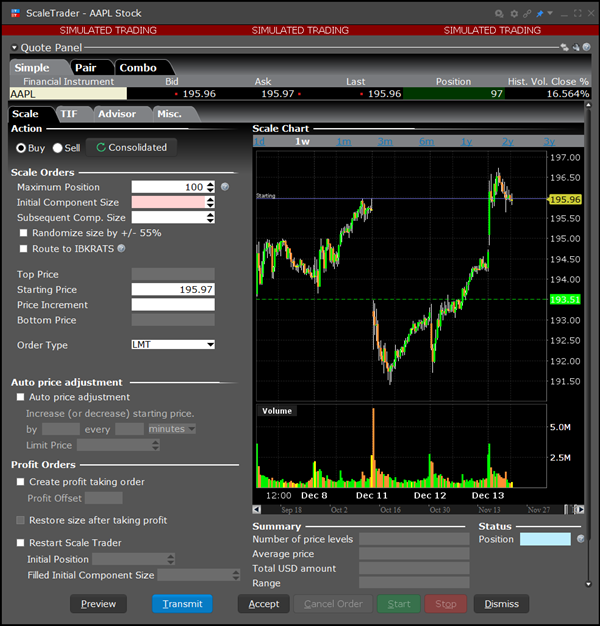Click the Consolidated button

pyautogui.click(x=132, y=147)
